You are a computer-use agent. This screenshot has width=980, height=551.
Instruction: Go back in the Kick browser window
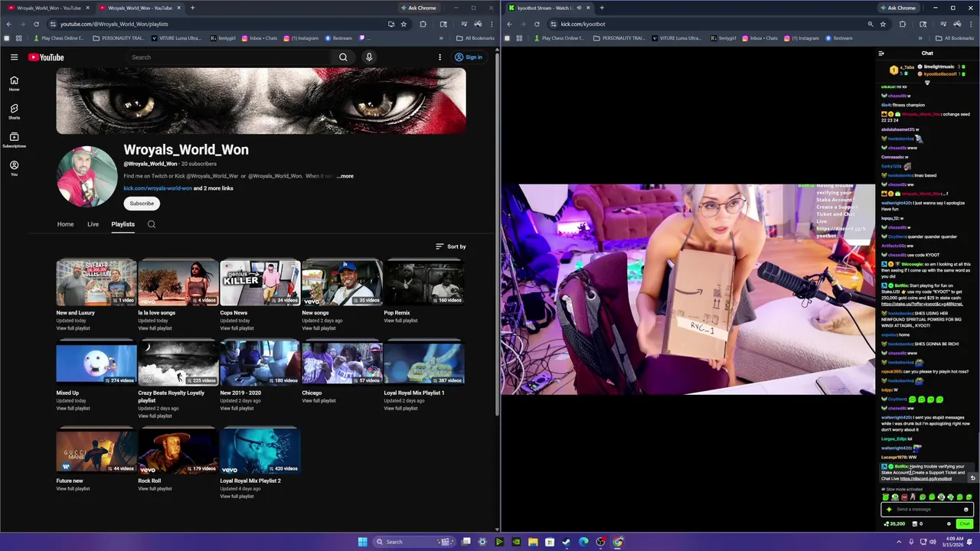click(509, 24)
